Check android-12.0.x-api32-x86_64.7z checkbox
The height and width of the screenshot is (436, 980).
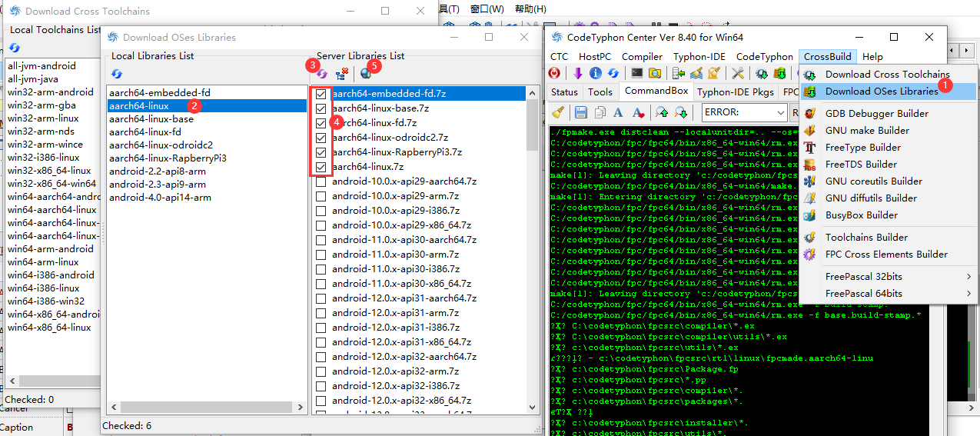321,401
